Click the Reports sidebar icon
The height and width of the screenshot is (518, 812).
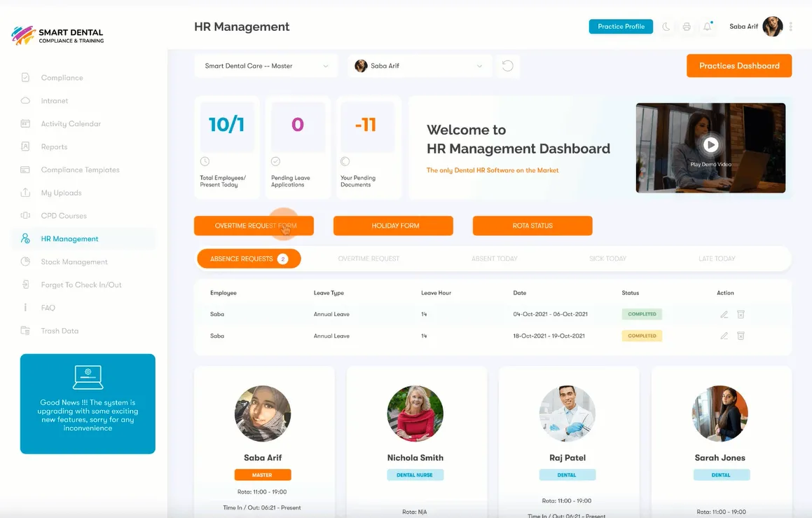25,146
